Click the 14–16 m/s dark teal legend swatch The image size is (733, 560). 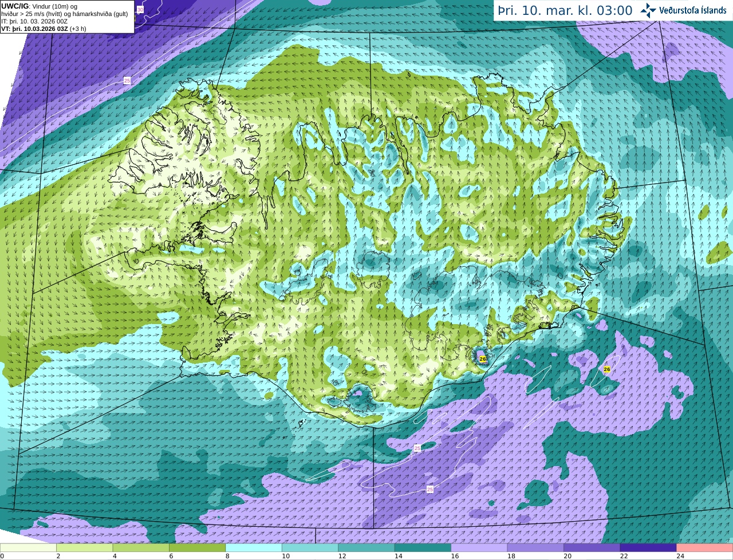click(423, 548)
